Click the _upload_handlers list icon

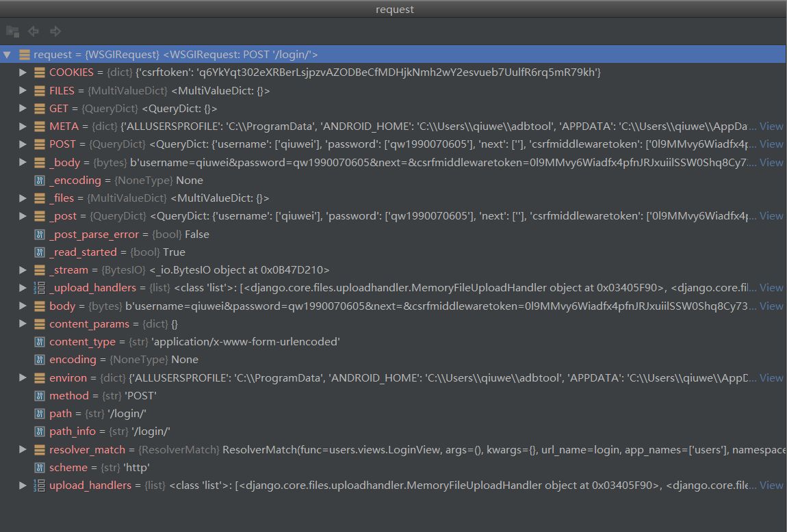(39, 288)
